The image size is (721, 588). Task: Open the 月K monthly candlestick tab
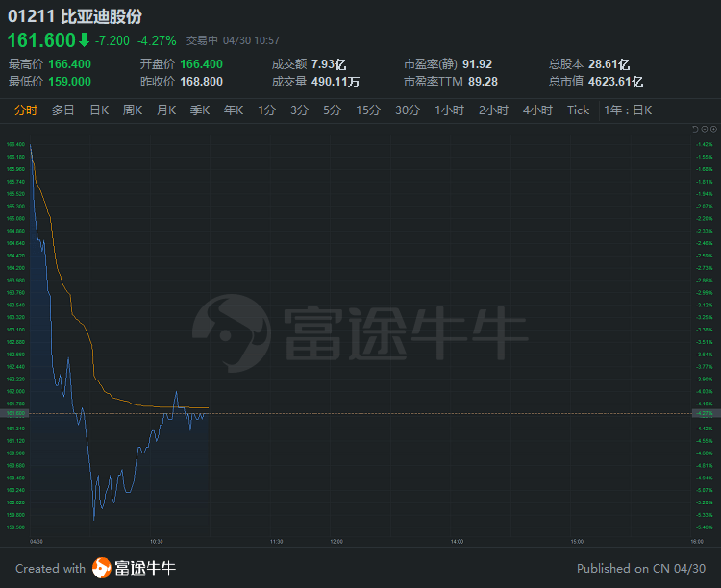166,110
